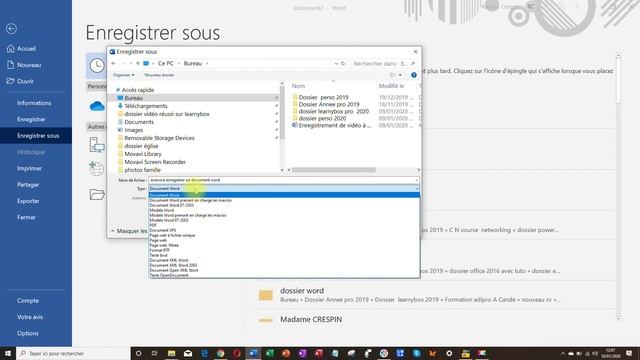Select dossier perso 2020 folder
The width and height of the screenshot is (640, 360).
[322, 118]
